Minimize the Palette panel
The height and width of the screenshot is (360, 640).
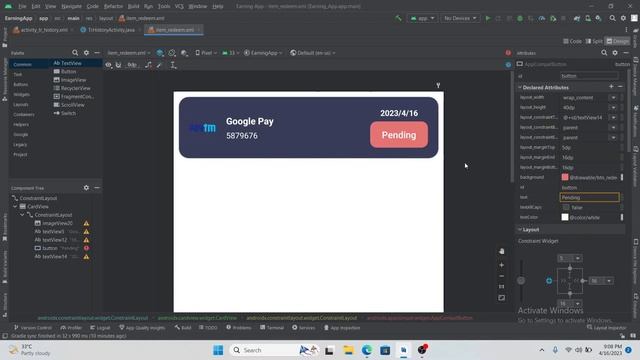click(97, 53)
